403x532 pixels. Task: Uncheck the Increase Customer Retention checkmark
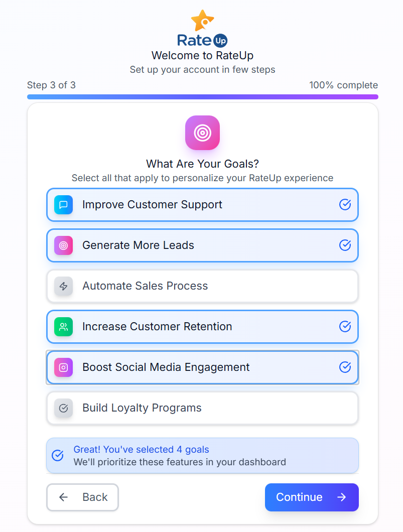pyautogui.click(x=345, y=327)
